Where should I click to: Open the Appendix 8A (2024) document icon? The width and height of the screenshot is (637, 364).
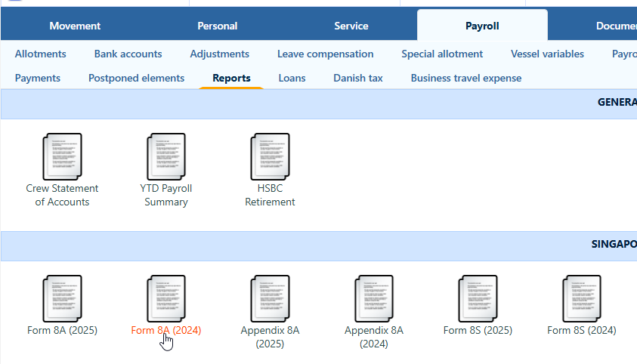[x=374, y=298]
